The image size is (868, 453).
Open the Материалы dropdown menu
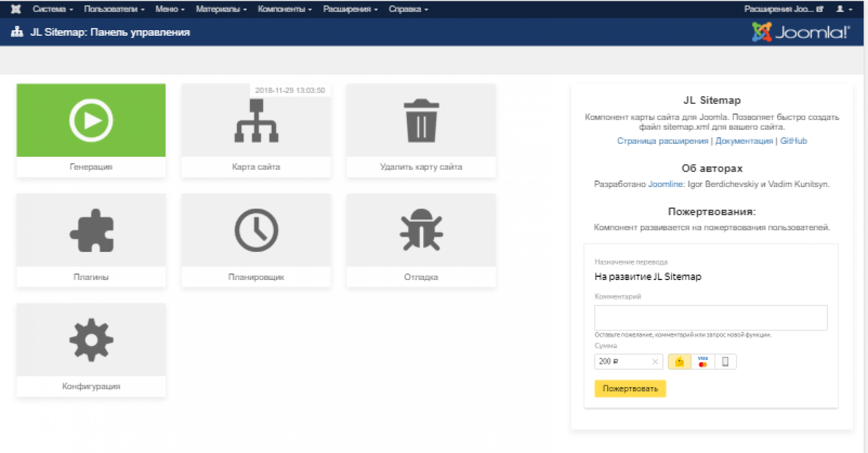[x=221, y=9]
